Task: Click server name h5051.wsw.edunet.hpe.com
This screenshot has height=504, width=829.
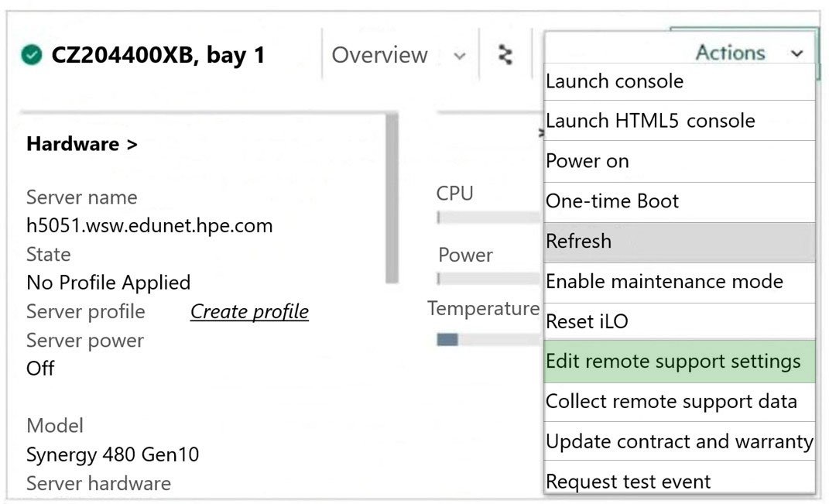Action: 149,226
